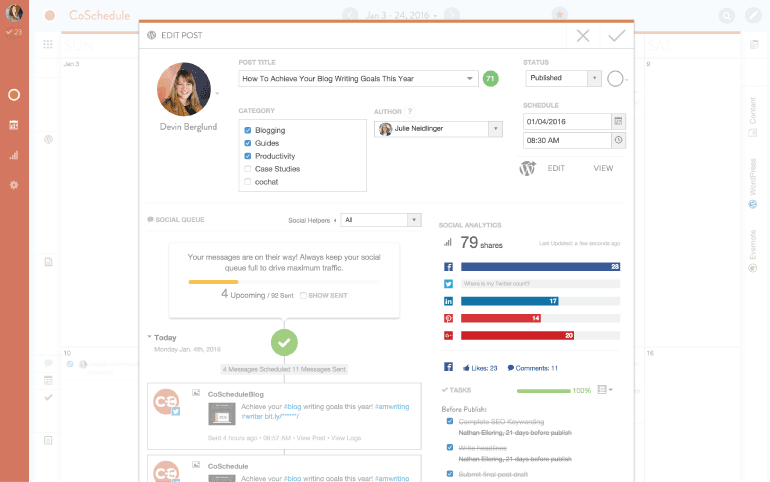This screenshot has height=482, width=770.
Task: Open the Content side tab
Action: click(x=752, y=116)
